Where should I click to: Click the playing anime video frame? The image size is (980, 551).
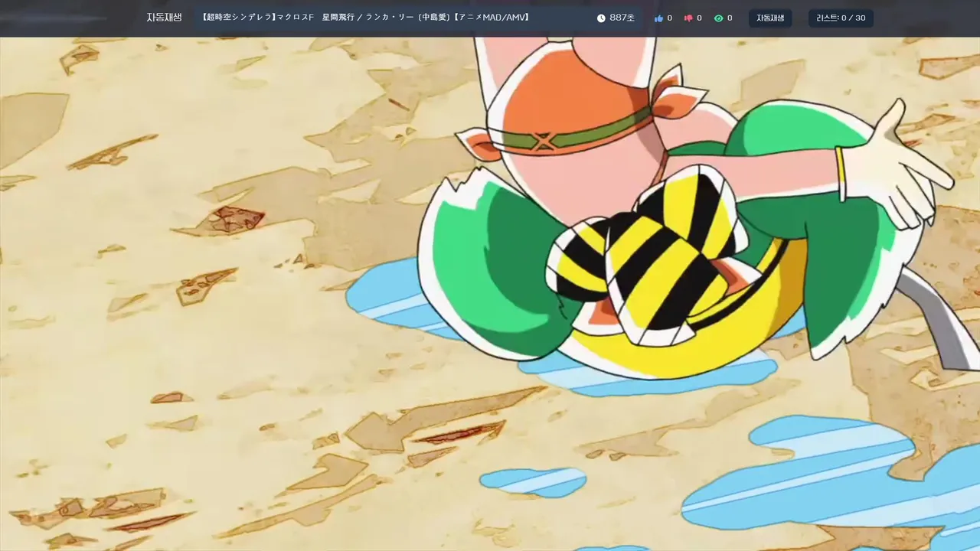click(490, 294)
